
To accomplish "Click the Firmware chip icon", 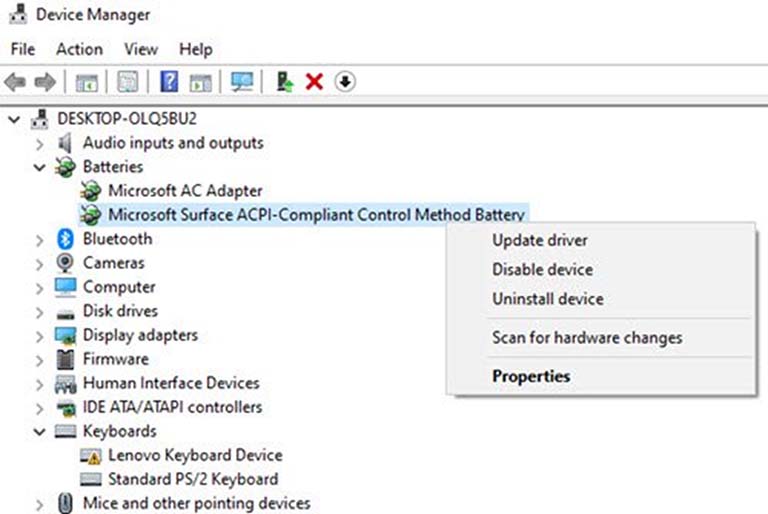I will pos(65,360).
